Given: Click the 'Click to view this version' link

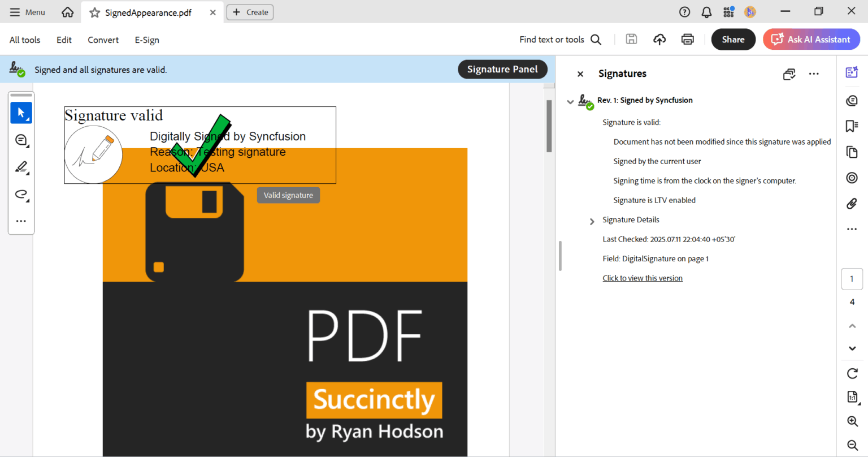Looking at the screenshot, I should click(643, 278).
